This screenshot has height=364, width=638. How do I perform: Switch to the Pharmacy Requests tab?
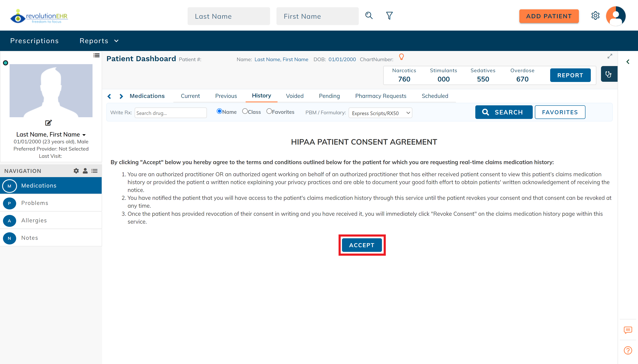[x=380, y=96]
